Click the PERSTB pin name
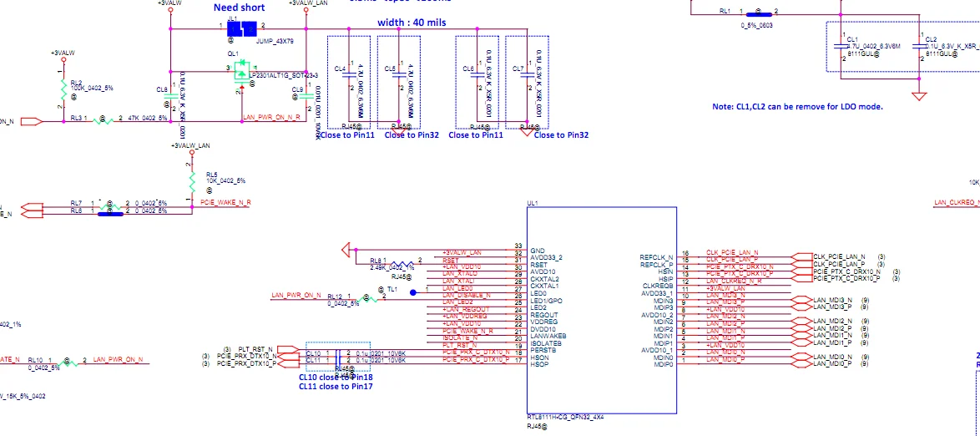Viewport: 980px width, 436px height. click(x=543, y=350)
